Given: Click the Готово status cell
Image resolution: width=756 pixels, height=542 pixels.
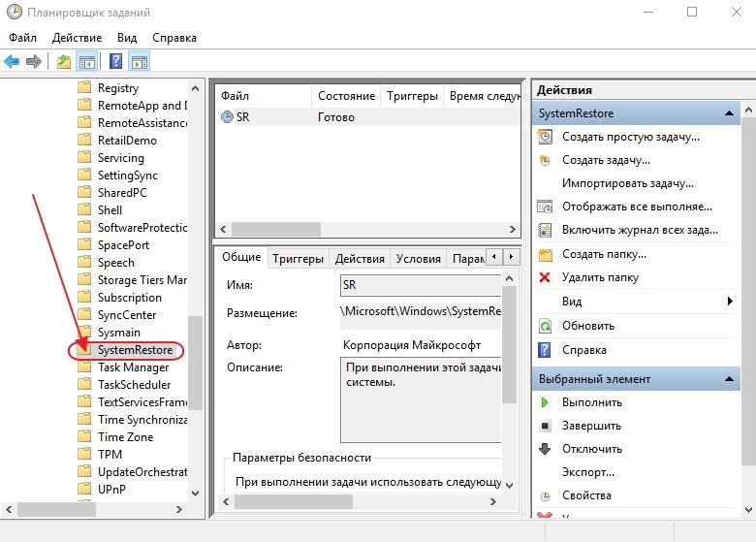Looking at the screenshot, I should coord(336,117).
